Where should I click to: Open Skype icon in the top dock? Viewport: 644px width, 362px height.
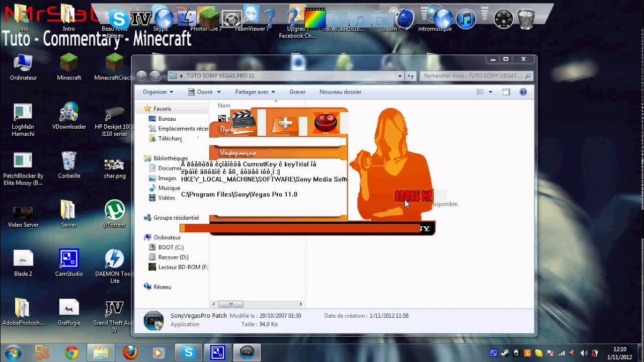119,19
